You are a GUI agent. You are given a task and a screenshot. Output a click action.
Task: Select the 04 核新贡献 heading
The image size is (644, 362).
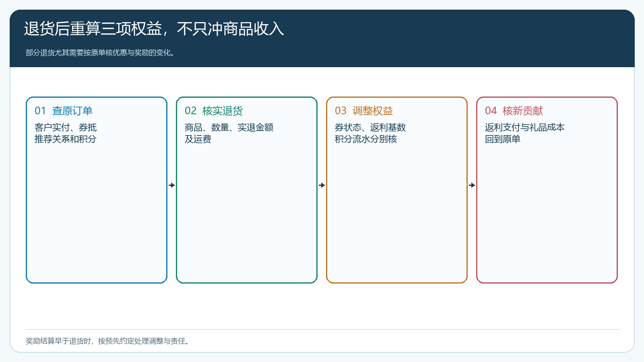[x=514, y=111]
